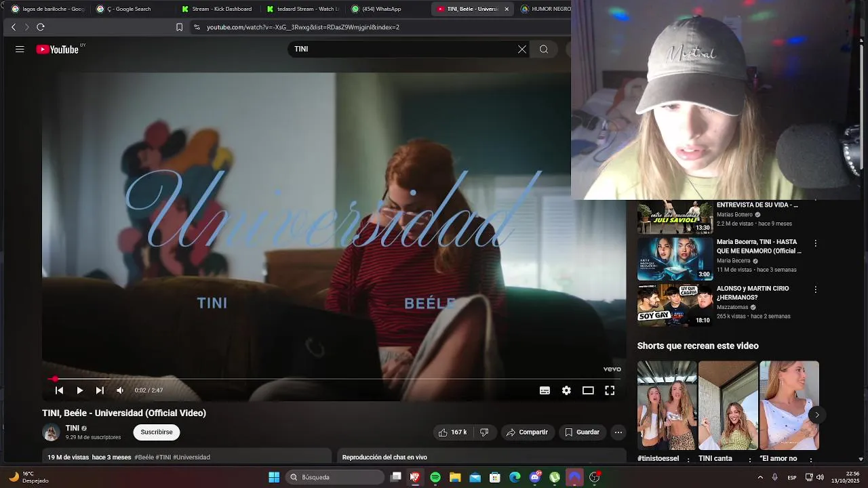Open the Mazzatomas channel name

coord(732,307)
